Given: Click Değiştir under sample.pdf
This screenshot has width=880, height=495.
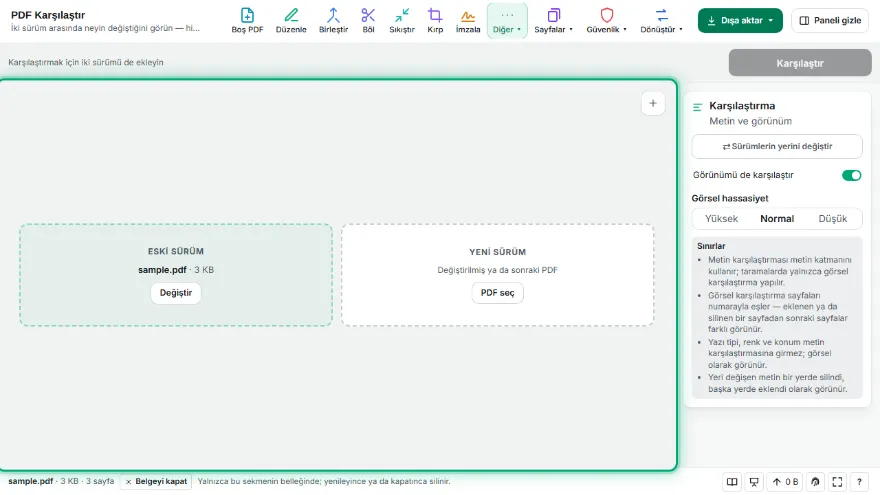Looking at the screenshot, I should [x=176, y=293].
